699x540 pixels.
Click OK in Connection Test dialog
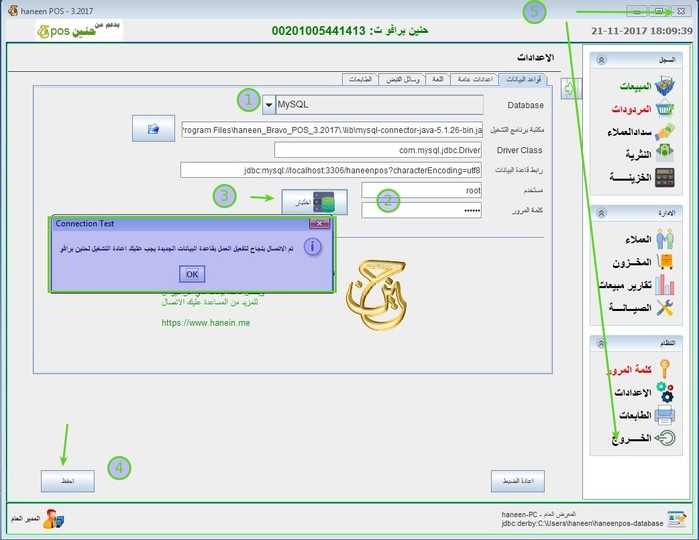[192, 274]
